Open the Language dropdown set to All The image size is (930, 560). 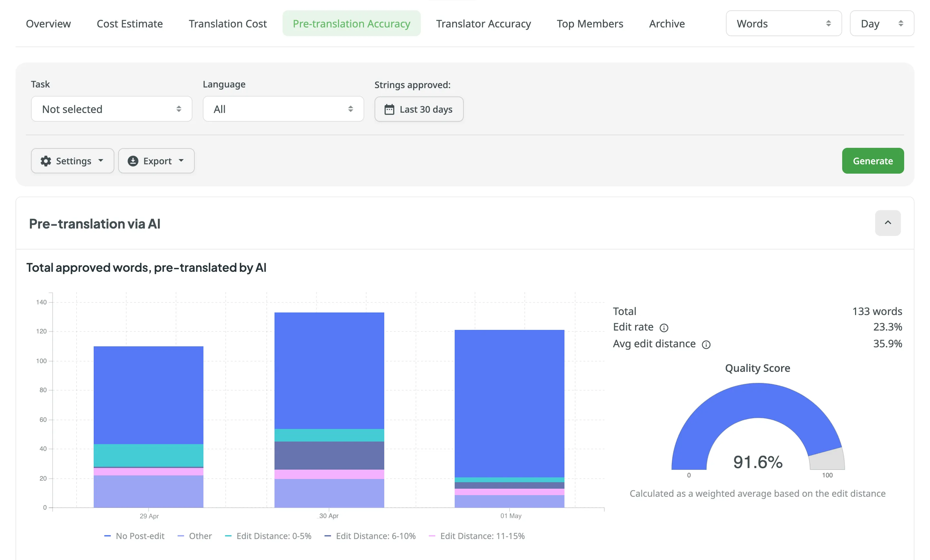point(283,109)
